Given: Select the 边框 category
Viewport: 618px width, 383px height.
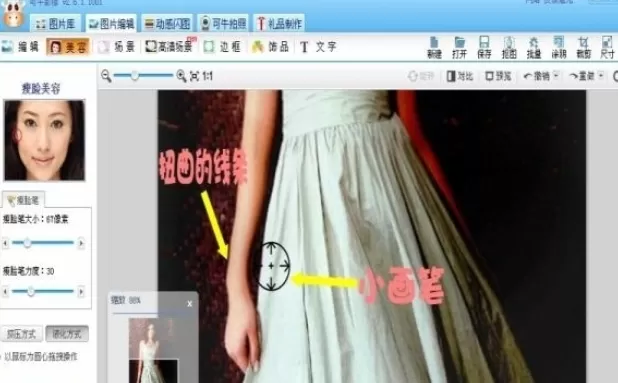Looking at the screenshot, I should (x=222, y=47).
